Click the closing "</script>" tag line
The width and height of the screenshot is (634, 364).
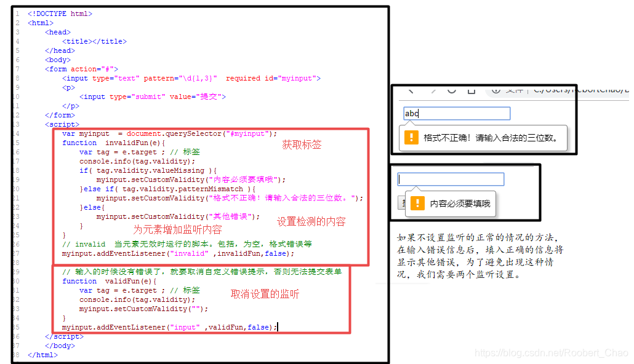[64, 336]
